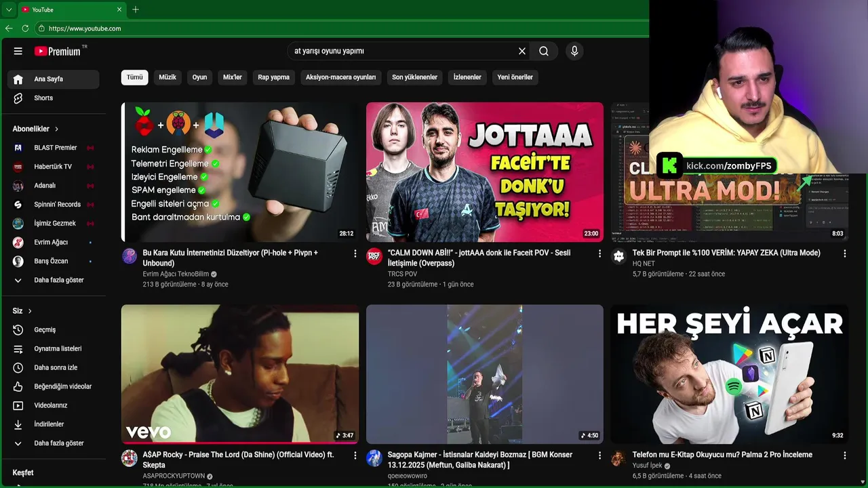Open Beğendiğim videolar liked videos

point(53,387)
